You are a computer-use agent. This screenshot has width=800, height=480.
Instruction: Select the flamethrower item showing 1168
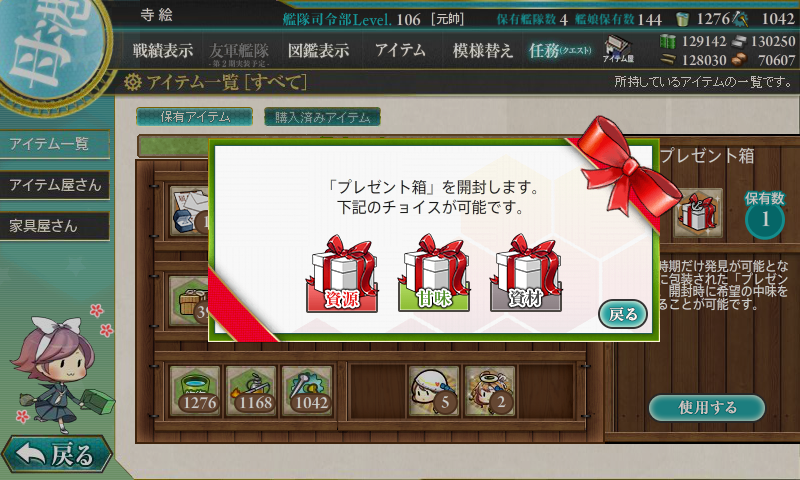pos(252,390)
